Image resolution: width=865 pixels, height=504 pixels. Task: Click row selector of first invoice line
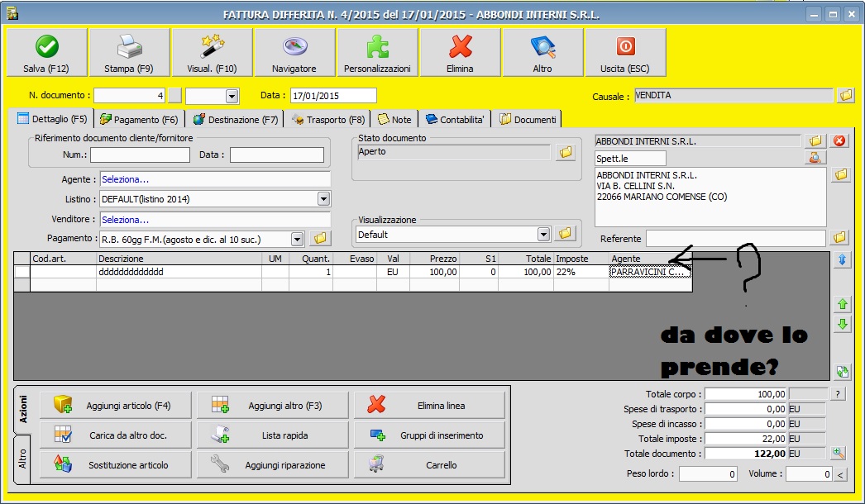tap(22, 272)
